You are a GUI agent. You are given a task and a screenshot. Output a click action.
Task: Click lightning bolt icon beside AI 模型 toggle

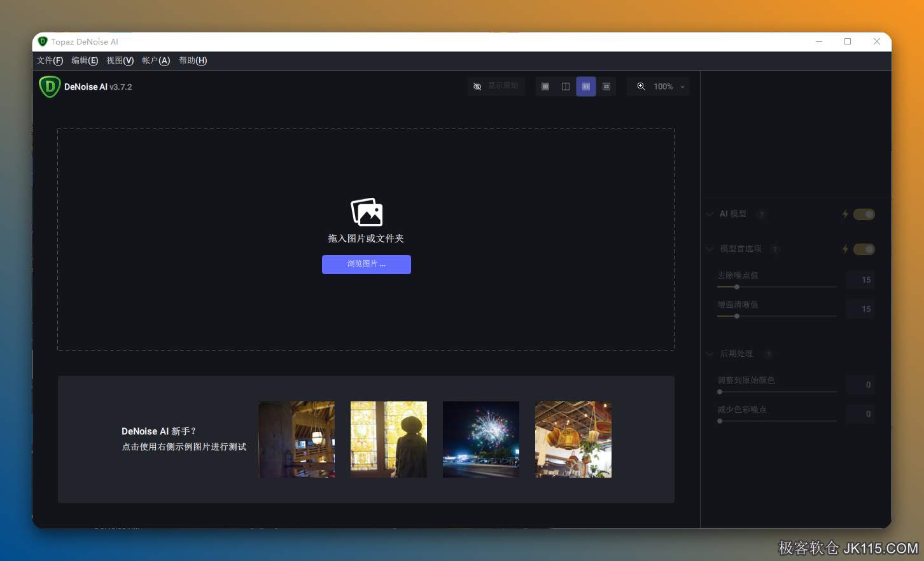click(845, 214)
